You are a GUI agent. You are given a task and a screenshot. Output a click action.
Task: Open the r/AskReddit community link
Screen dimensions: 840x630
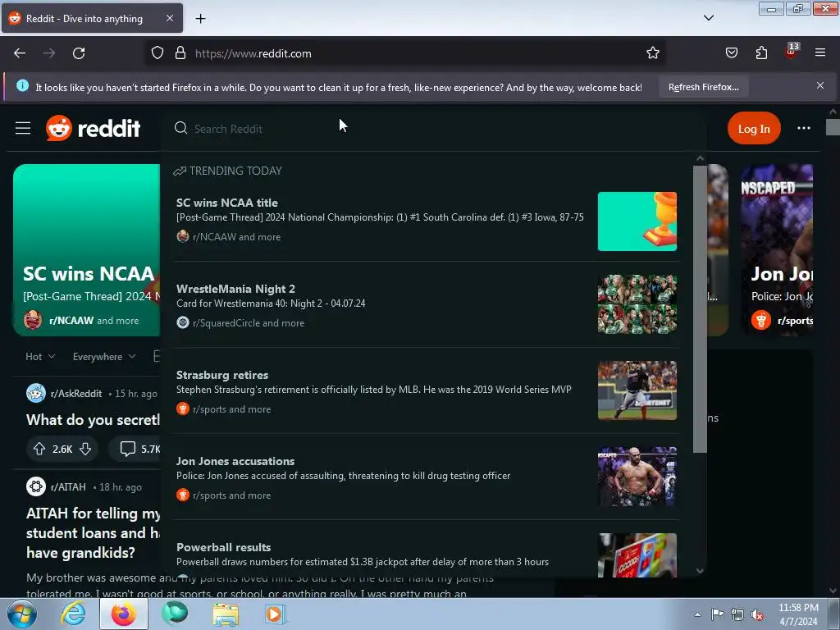76,394
